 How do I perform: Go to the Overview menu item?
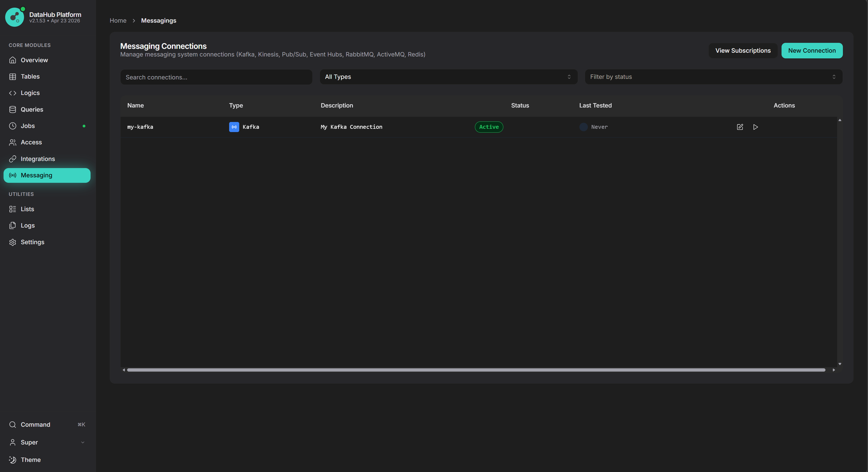[47, 60]
